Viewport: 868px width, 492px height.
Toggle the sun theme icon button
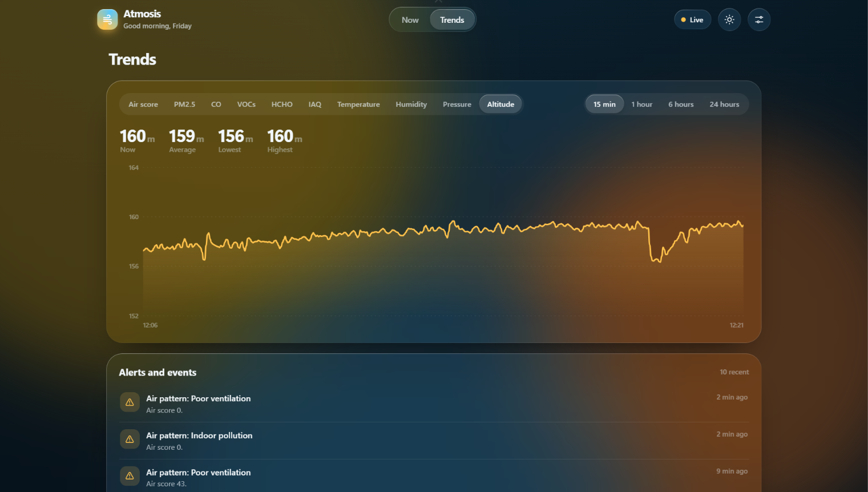click(x=729, y=20)
